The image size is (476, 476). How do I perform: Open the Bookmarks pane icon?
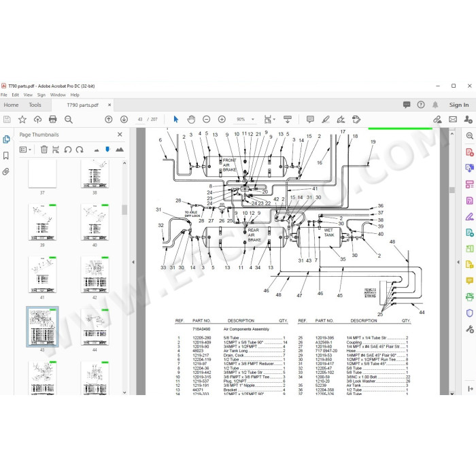[5, 156]
